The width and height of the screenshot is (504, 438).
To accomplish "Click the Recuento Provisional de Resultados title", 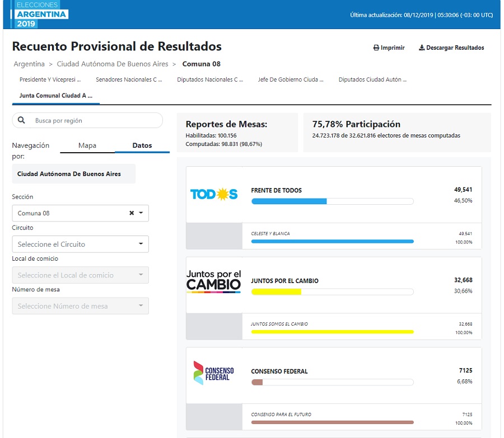I will pos(116,46).
